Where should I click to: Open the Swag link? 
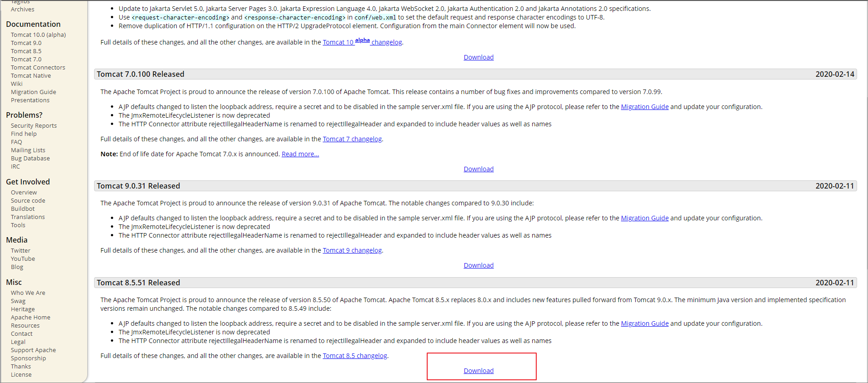pyautogui.click(x=18, y=301)
